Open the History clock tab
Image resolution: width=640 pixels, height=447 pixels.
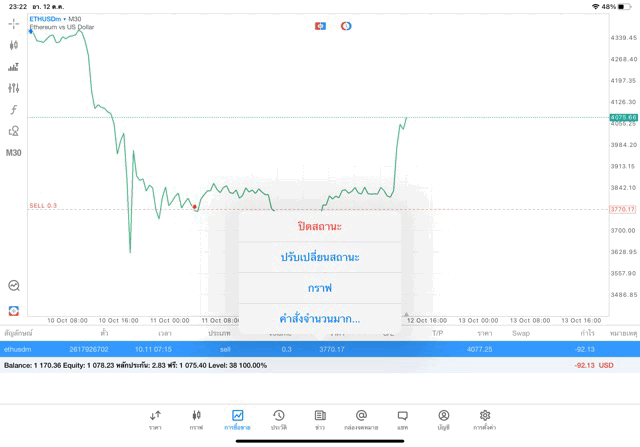(279, 419)
